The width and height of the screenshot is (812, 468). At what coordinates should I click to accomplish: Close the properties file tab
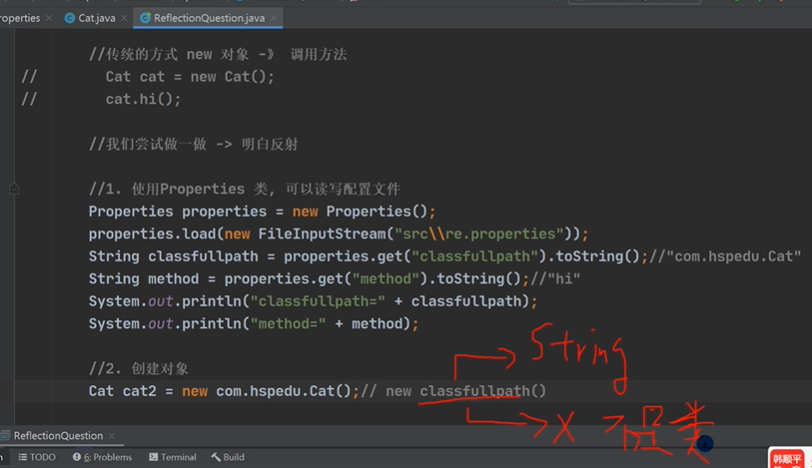(49, 18)
